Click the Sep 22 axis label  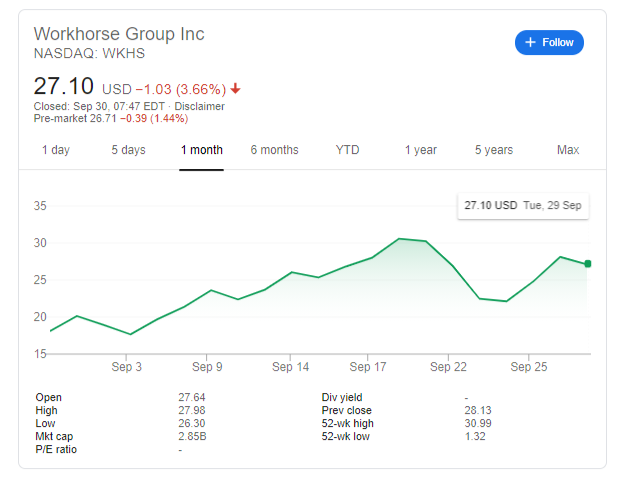[x=448, y=367]
